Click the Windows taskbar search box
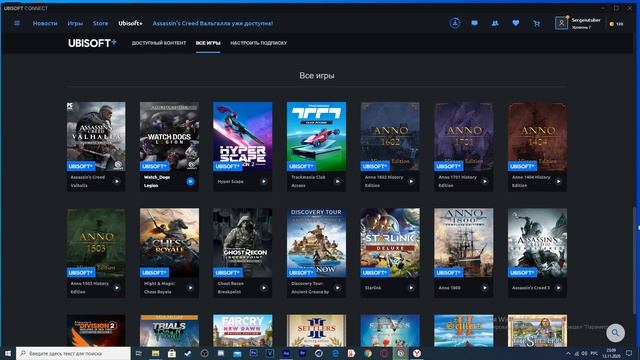The width and height of the screenshot is (640, 360). point(73,353)
